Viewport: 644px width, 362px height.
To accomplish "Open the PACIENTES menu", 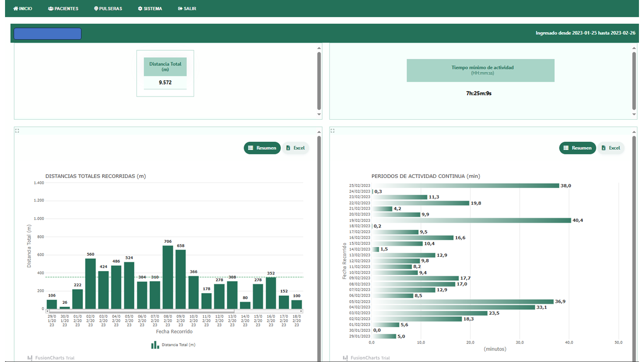I will [x=63, y=9].
